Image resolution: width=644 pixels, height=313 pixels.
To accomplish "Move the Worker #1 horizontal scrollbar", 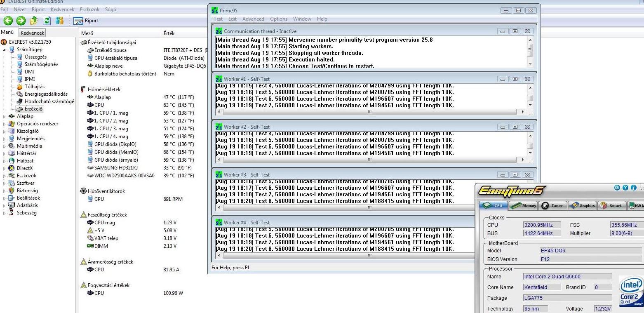I will [x=369, y=112].
